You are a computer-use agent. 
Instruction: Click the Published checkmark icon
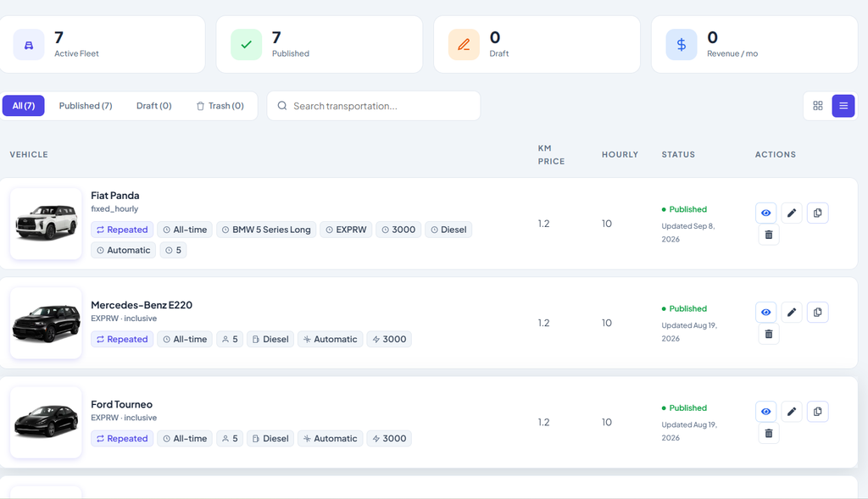247,45
